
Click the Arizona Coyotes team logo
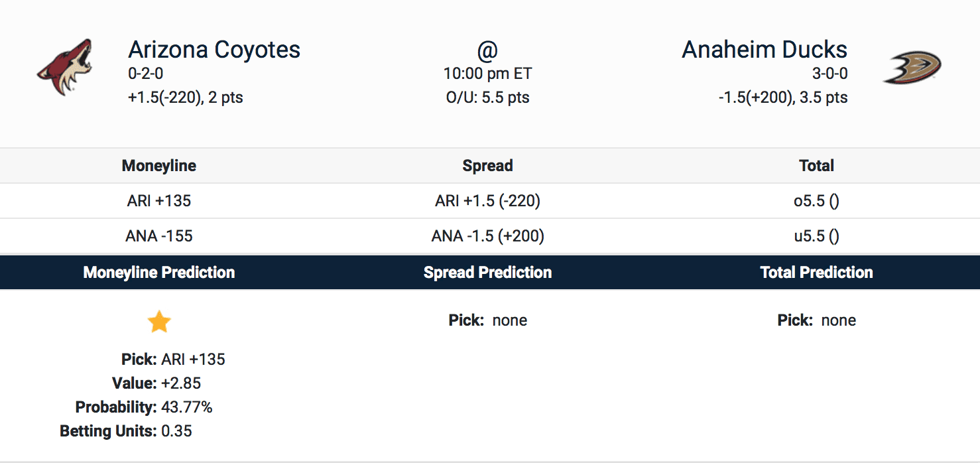[64, 67]
